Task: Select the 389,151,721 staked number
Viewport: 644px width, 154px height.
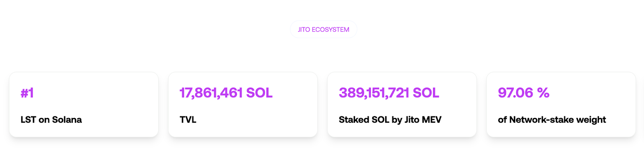Action: (374, 93)
